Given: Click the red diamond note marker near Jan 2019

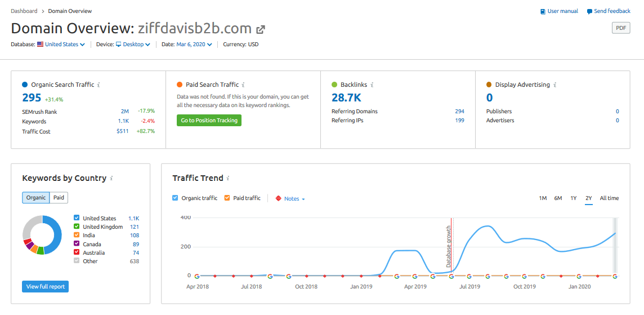Looking at the screenshot, I should 361,276.
